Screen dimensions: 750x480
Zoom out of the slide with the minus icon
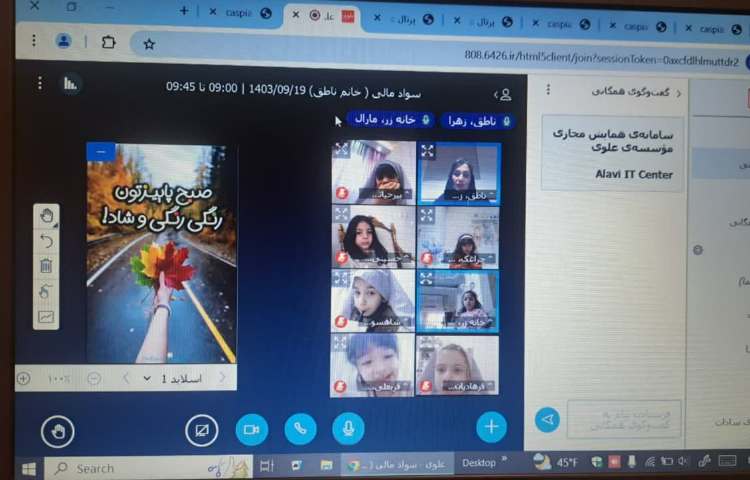94,379
